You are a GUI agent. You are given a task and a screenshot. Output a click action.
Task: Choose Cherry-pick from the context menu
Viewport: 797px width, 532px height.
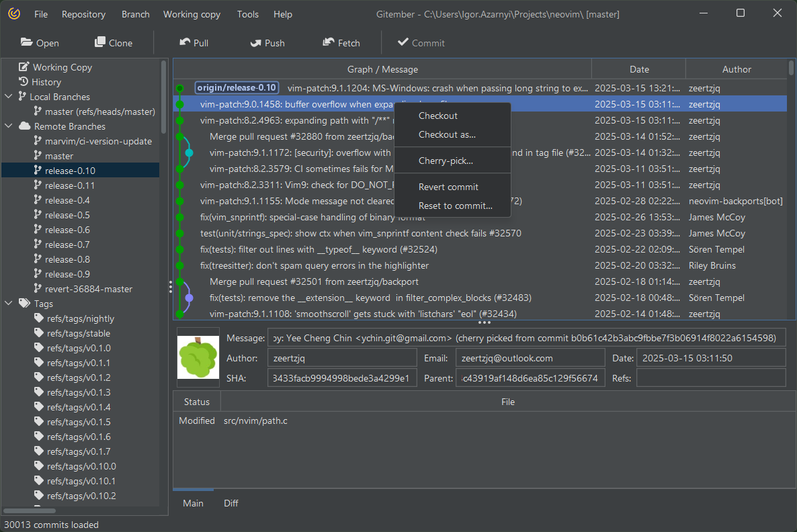point(445,161)
